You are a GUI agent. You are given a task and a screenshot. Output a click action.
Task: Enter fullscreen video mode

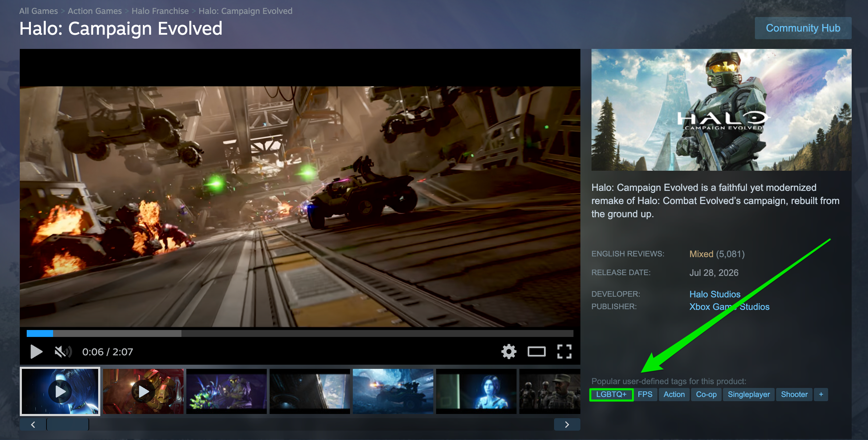564,352
